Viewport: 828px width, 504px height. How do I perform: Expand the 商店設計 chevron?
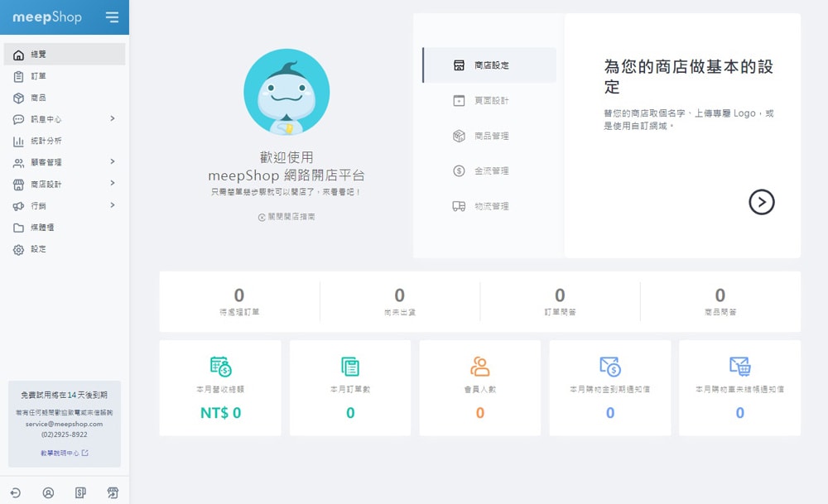(x=113, y=183)
